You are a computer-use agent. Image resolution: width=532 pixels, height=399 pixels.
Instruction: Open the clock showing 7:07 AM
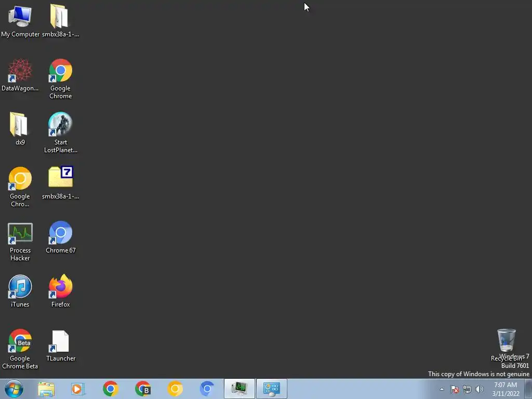point(506,389)
